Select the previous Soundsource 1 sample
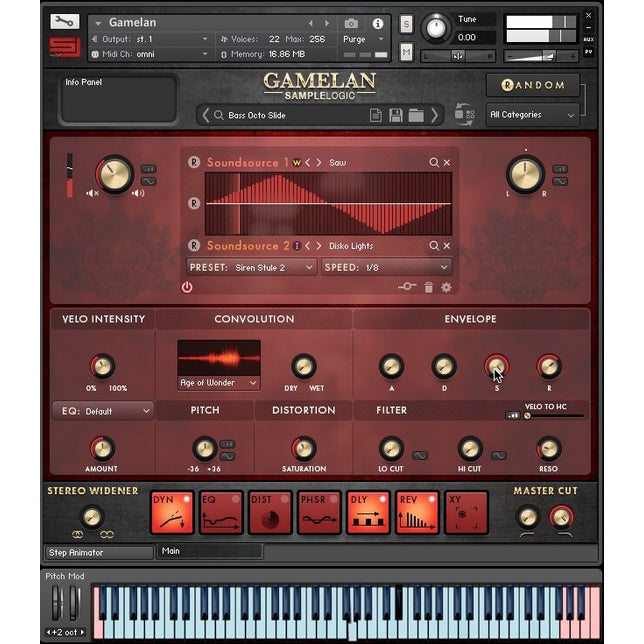This screenshot has height=644, width=644. click(308, 163)
